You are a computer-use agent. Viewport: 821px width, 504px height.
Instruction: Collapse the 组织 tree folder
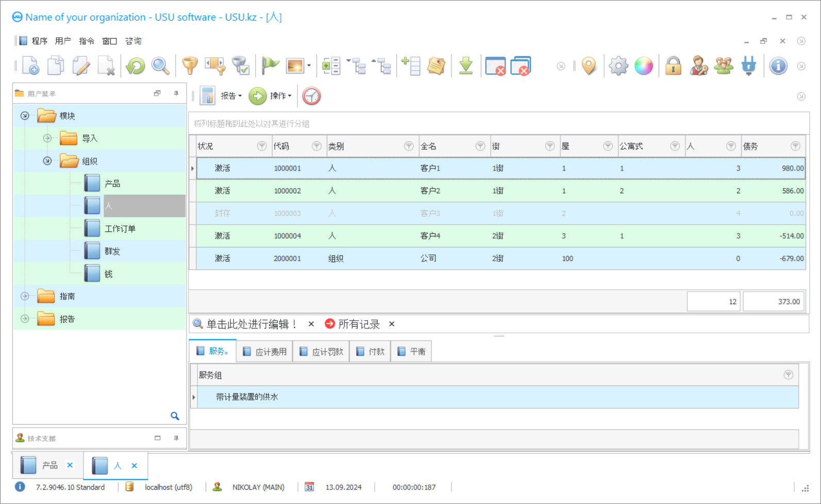tap(47, 161)
